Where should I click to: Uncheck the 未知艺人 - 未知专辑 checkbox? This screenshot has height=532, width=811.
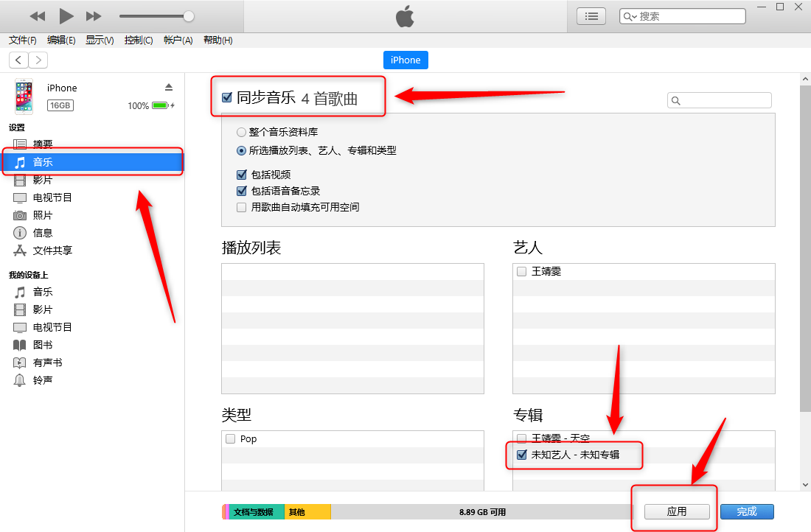[x=522, y=455]
